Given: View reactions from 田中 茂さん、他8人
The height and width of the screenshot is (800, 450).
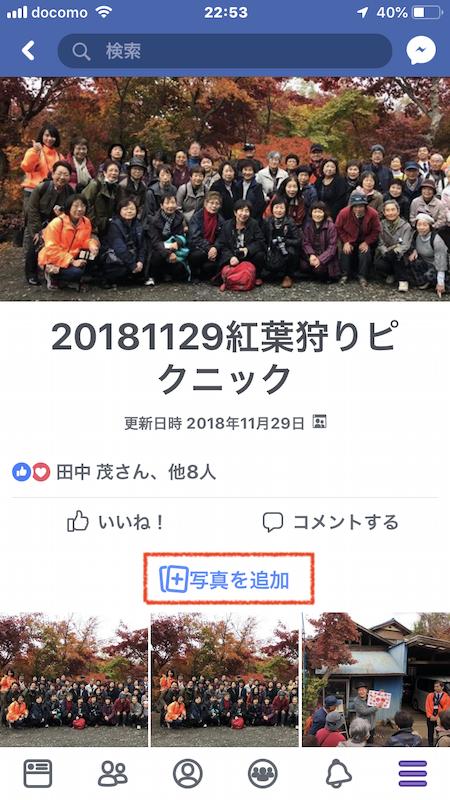Looking at the screenshot, I should [x=136, y=472].
